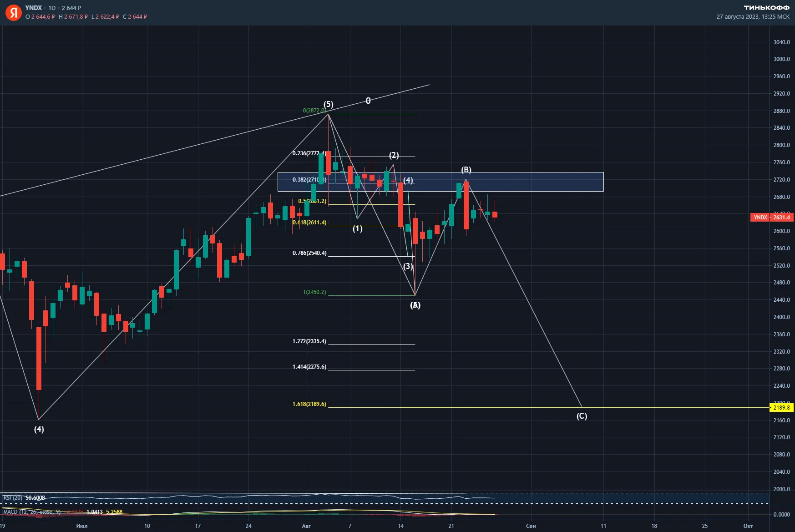Click the Окт date axis label
The height and width of the screenshot is (532, 795).
[x=748, y=526]
